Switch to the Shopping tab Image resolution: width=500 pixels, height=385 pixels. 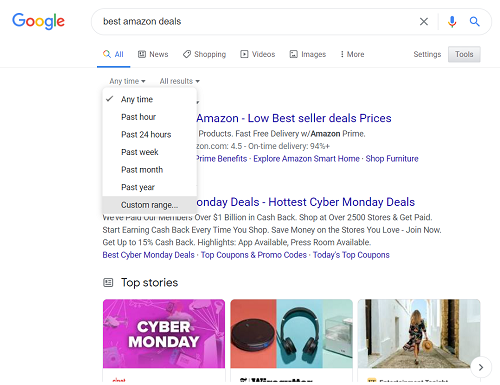point(204,54)
